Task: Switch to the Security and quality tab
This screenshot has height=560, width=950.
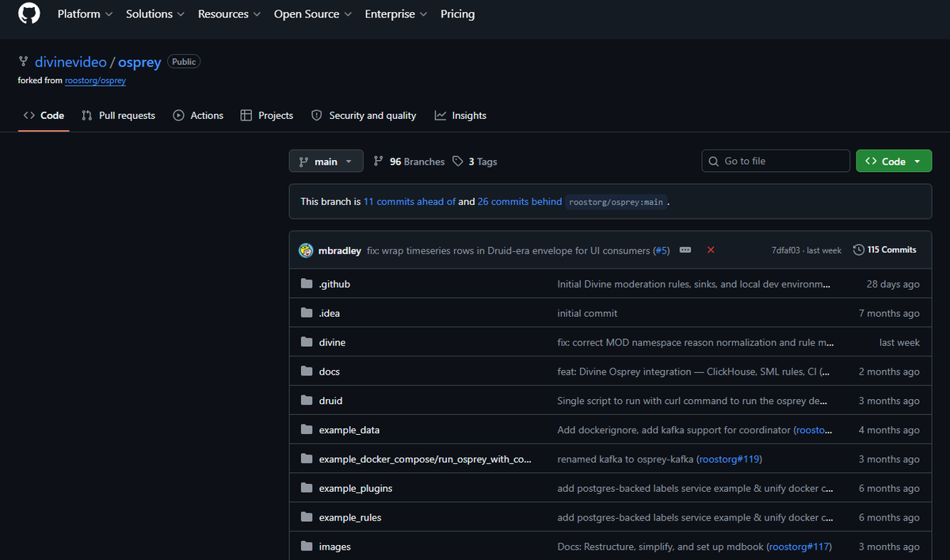Action: (364, 115)
